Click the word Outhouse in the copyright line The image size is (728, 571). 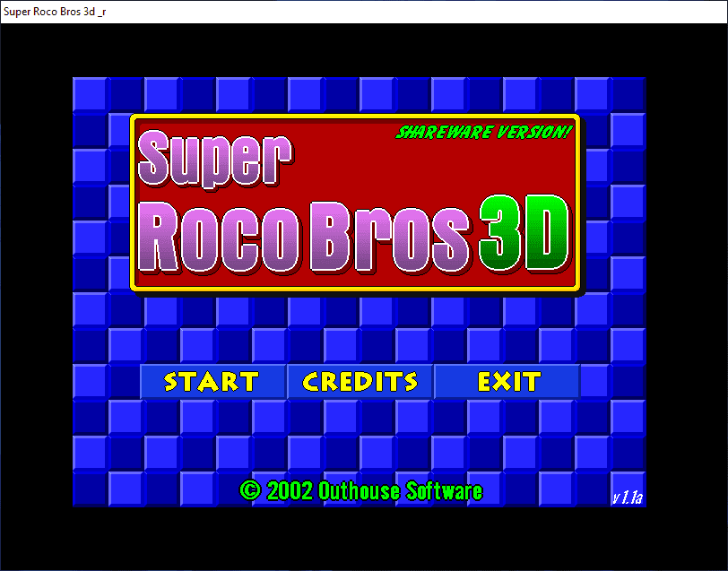pyautogui.click(x=360, y=491)
